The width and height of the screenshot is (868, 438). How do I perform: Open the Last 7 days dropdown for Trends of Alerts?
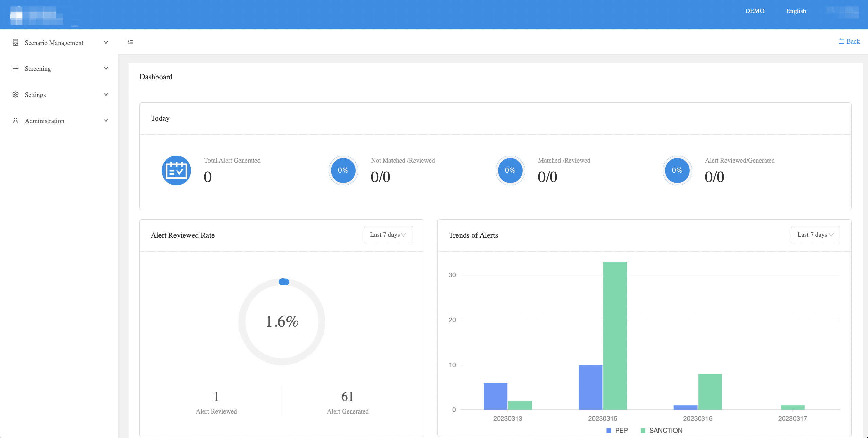pyautogui.click(x=815, y=235)
